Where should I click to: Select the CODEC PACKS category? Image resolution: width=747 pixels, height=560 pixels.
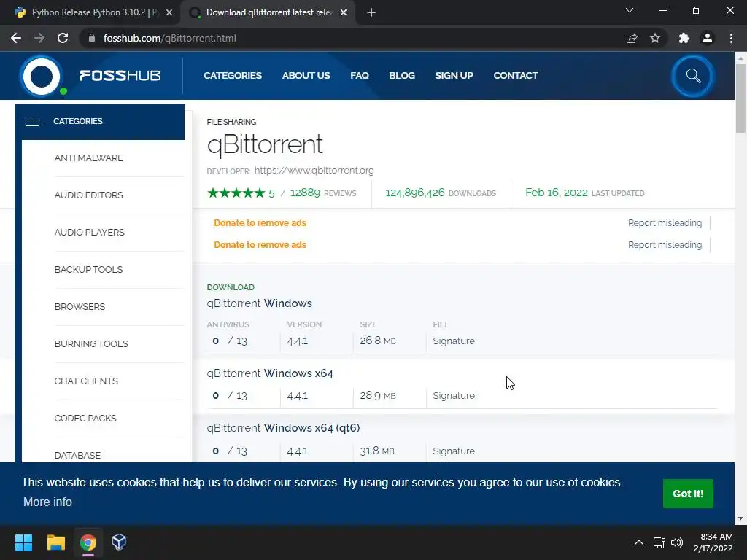tap(85, 418)
